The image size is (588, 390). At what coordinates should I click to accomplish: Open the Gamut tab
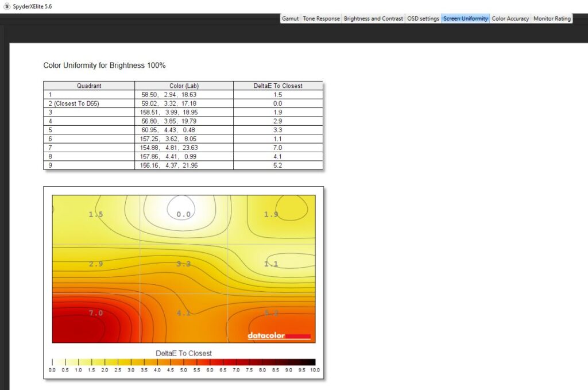point(290,18)
